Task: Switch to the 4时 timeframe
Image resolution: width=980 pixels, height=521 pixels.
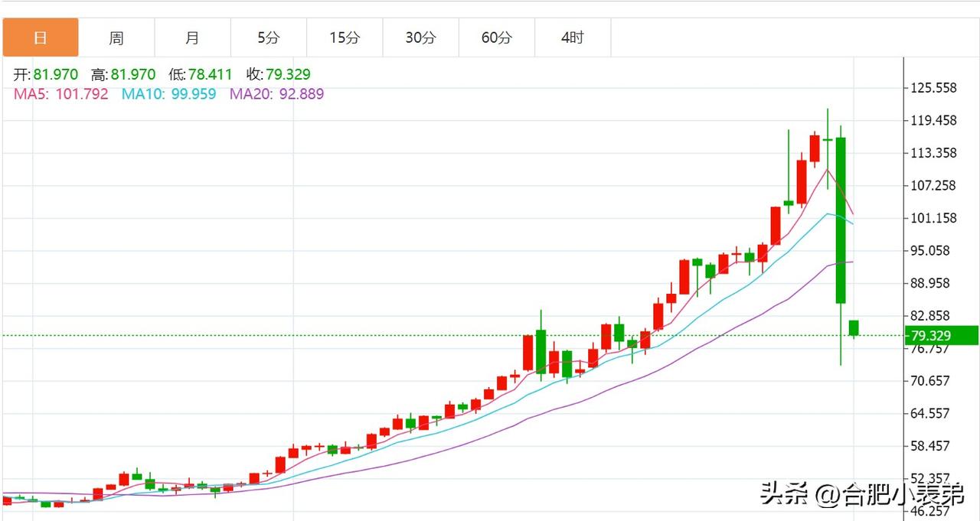Action: click(x=572, y=37)
